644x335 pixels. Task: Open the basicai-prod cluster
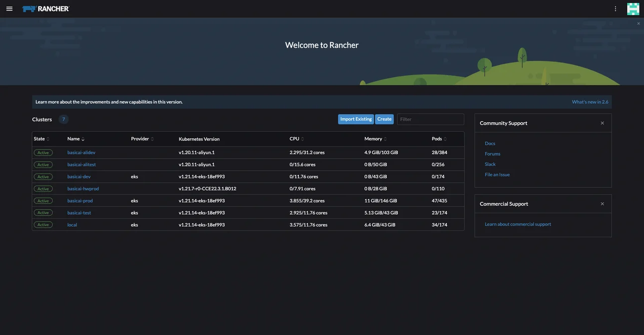tap(80, 201)
